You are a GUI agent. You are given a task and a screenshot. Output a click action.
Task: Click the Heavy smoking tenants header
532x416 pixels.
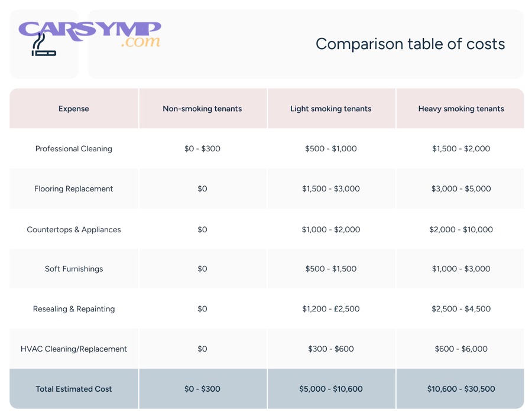[461, 109]
